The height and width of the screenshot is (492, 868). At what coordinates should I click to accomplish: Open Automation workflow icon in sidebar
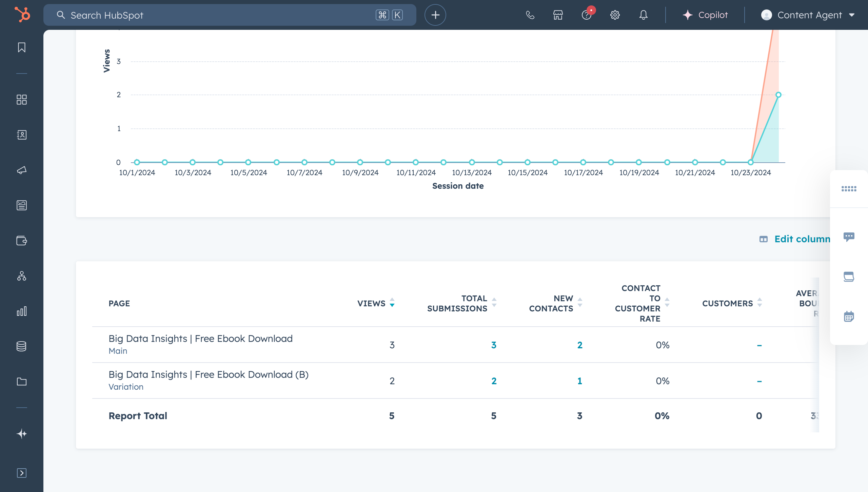[22, 276]
